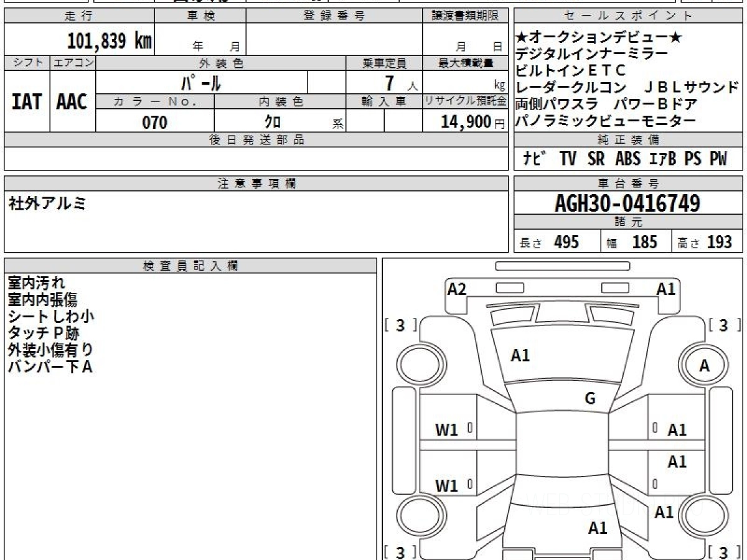Click the 乗車定員 header
747x560 pixels.
[384, 63]
